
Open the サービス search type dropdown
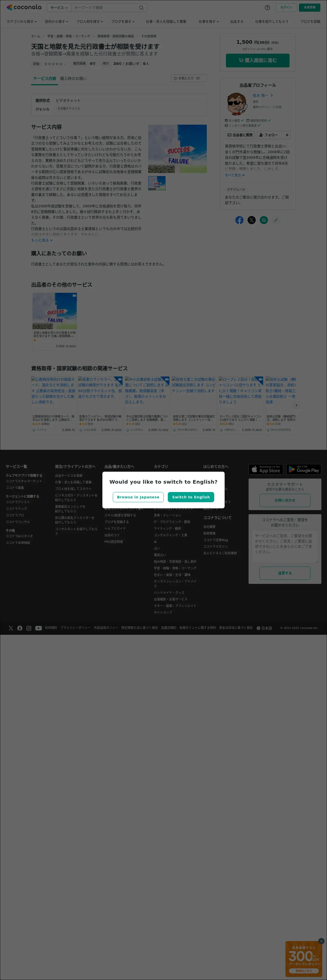(59, 8)
